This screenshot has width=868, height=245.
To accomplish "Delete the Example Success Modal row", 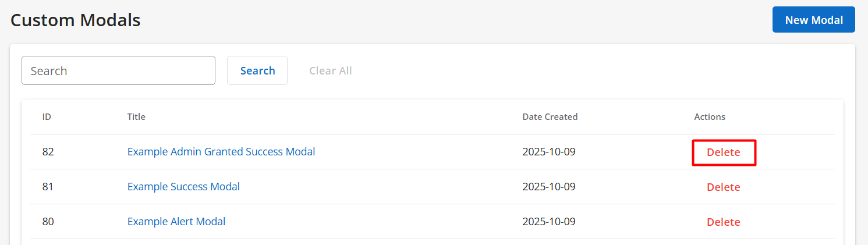I will coord(723,187).
